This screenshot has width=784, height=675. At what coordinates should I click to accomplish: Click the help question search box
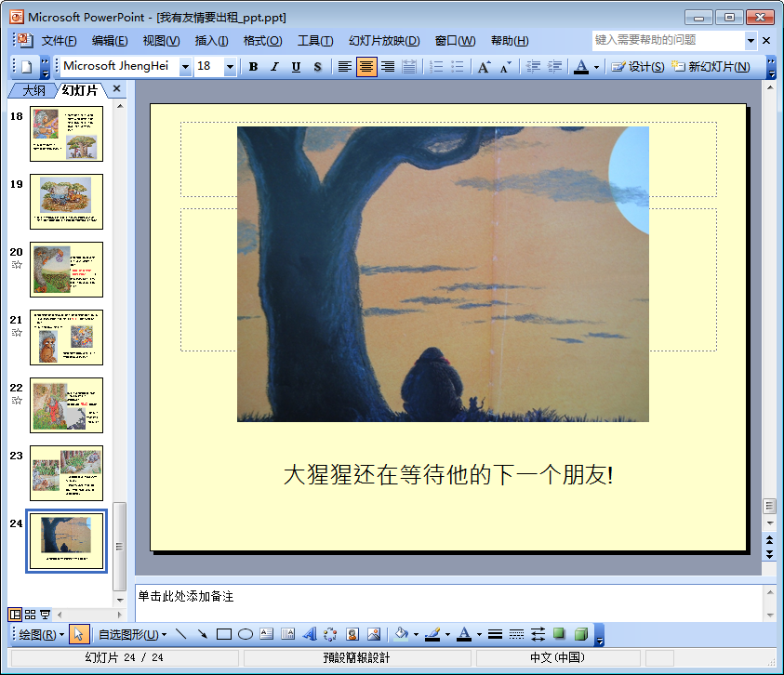pyautogui.click(x=668, y=40)
